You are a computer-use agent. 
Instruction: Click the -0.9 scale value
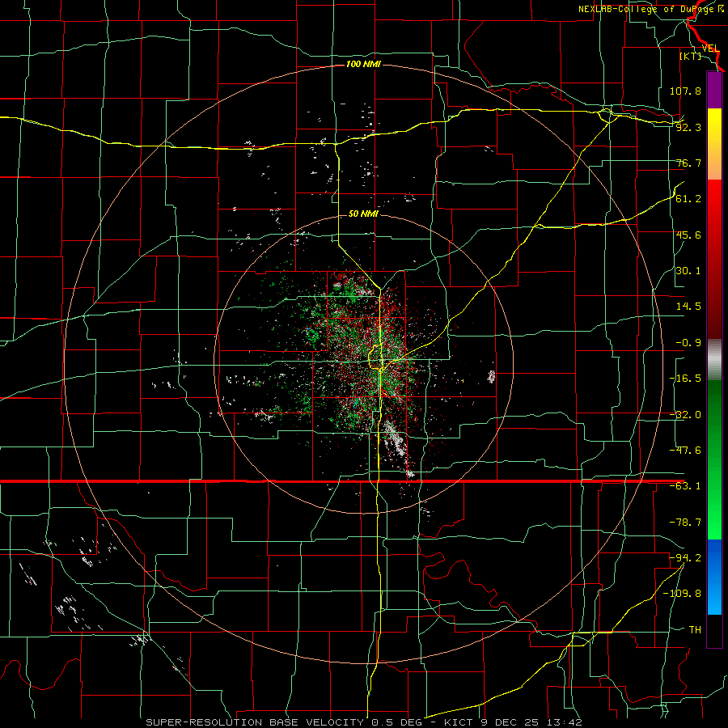(688, 343)
